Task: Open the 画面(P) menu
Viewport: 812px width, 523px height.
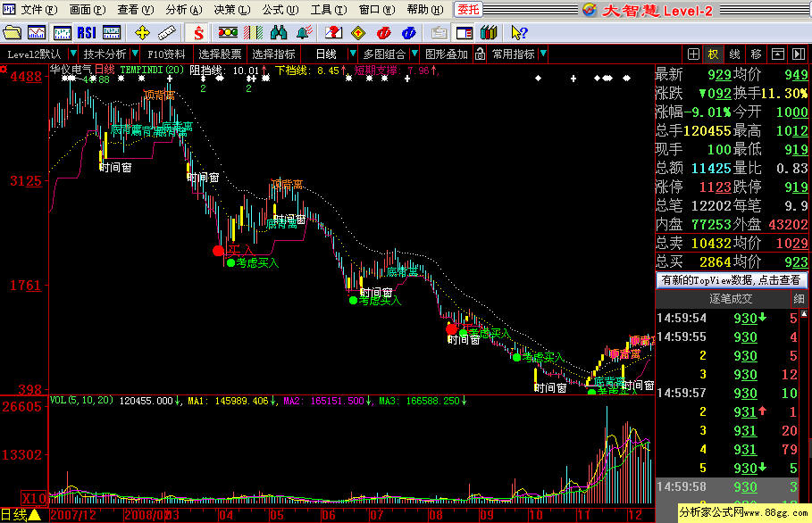Action: point(88,10)
